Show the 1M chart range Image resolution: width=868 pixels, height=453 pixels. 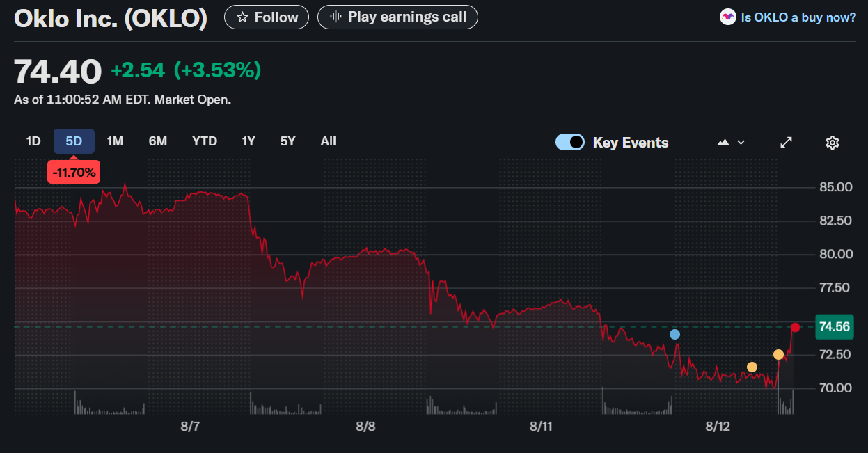(115, 141)
